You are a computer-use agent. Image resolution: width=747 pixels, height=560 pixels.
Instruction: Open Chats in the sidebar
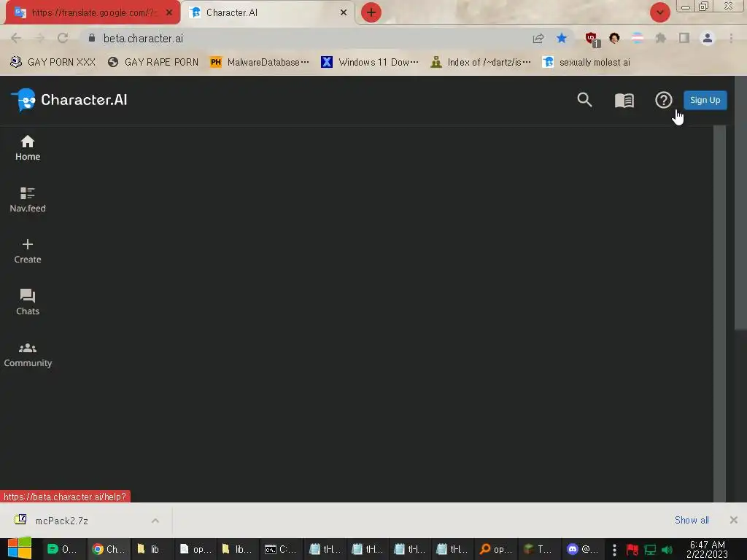coord(28,303)
